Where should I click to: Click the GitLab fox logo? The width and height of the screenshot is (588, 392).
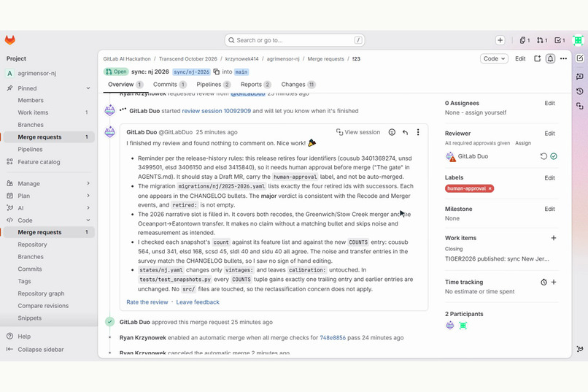pos(10,40)
